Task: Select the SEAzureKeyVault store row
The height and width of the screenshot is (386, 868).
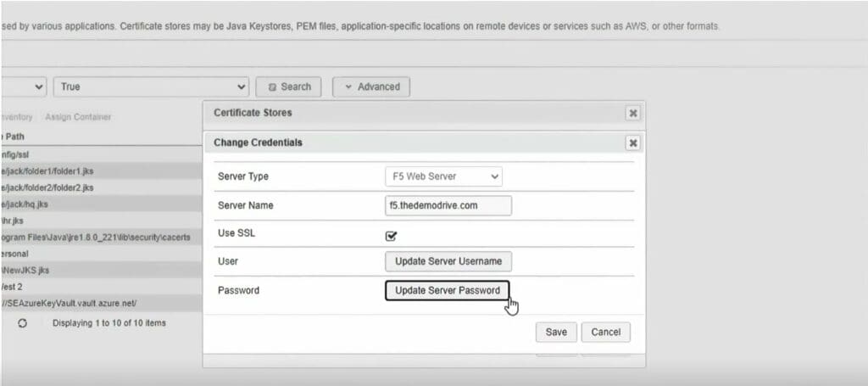Action: tap(70, 303)
